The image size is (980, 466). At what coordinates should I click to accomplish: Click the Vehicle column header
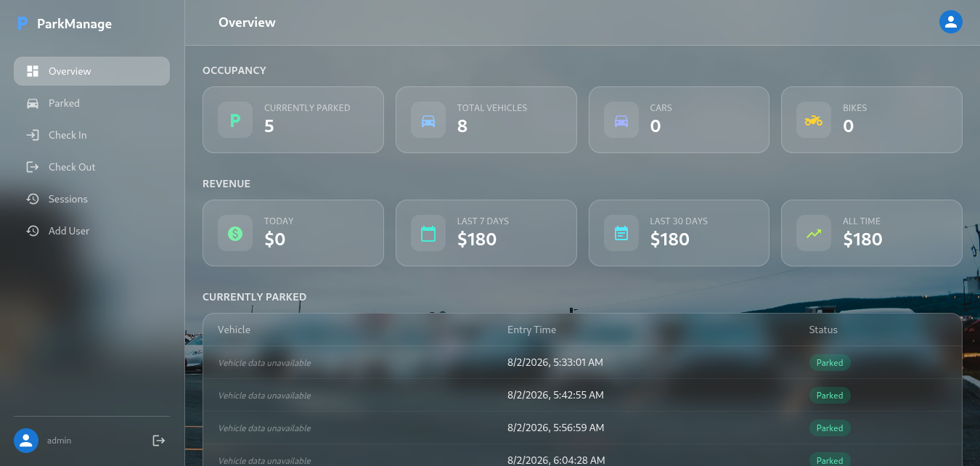234,330
